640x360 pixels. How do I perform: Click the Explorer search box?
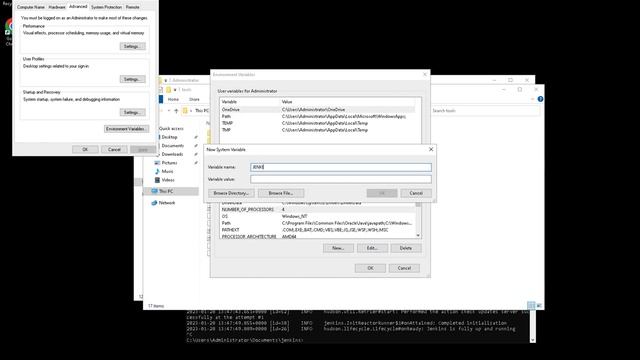pyautogui.click(x=485, y=111)
